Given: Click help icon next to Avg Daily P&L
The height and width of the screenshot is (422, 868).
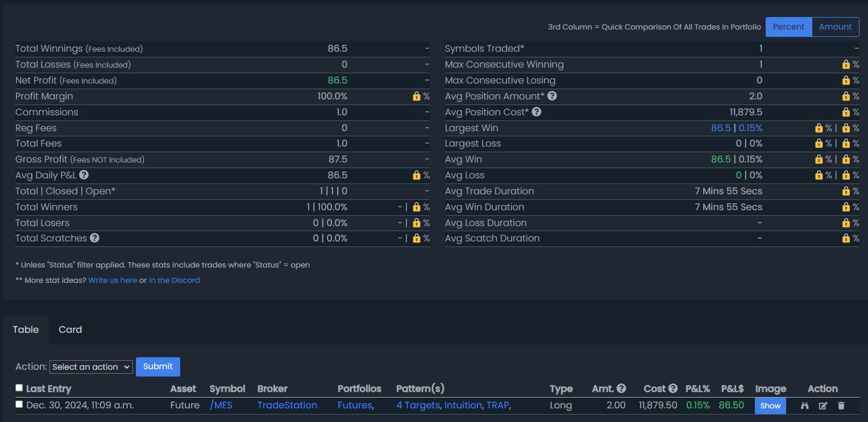Looking at the screenshot, I should click(x=84, y=175).
